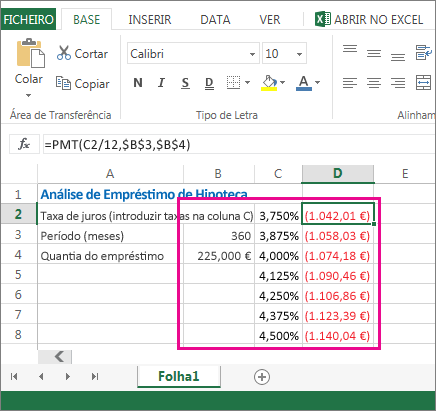Click the wrap text icon
This screenshot has height=411, width=436.
point(423,53)
